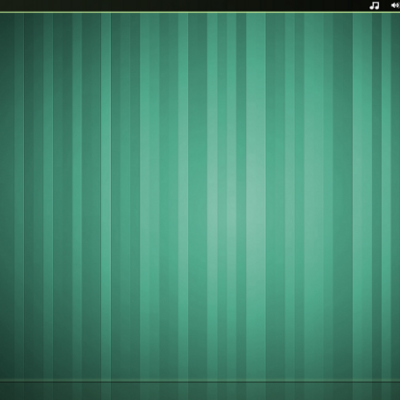Open the music note panel icon
400x400 pixels.
[x=374, y=6]
